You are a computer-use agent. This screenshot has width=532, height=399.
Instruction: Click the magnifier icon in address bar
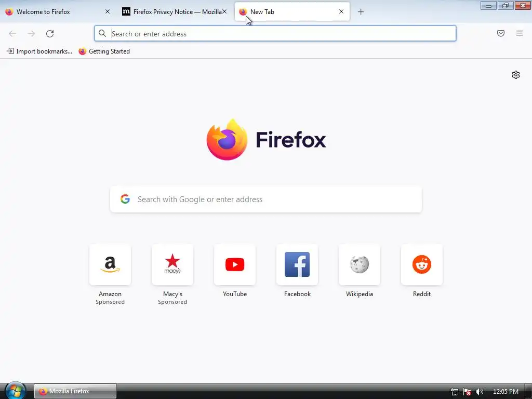(102, 33)
